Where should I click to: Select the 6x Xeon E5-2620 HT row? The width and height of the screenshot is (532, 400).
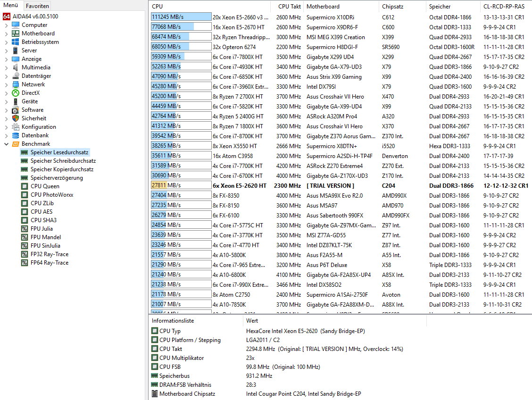click(x=341, y=185)
